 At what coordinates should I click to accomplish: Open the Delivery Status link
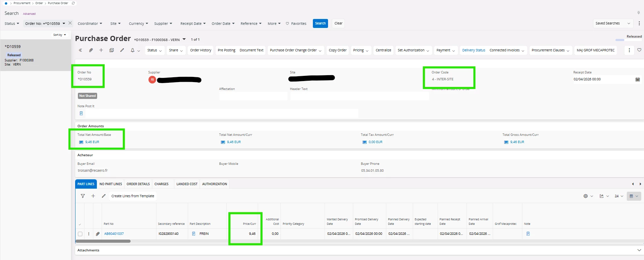coord(473,50)
